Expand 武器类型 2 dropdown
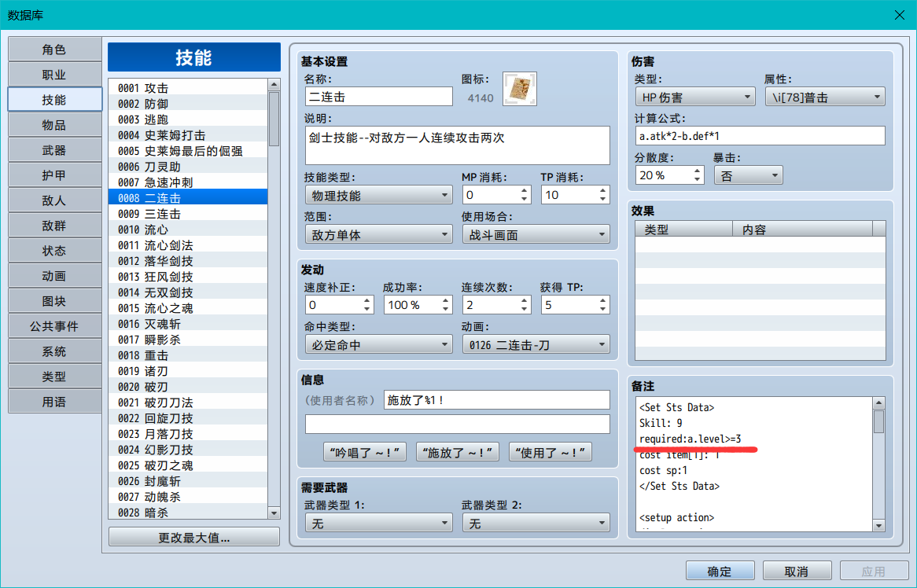Image resolution: width=917 pixels, height=588 pixels. pos(536,524)
